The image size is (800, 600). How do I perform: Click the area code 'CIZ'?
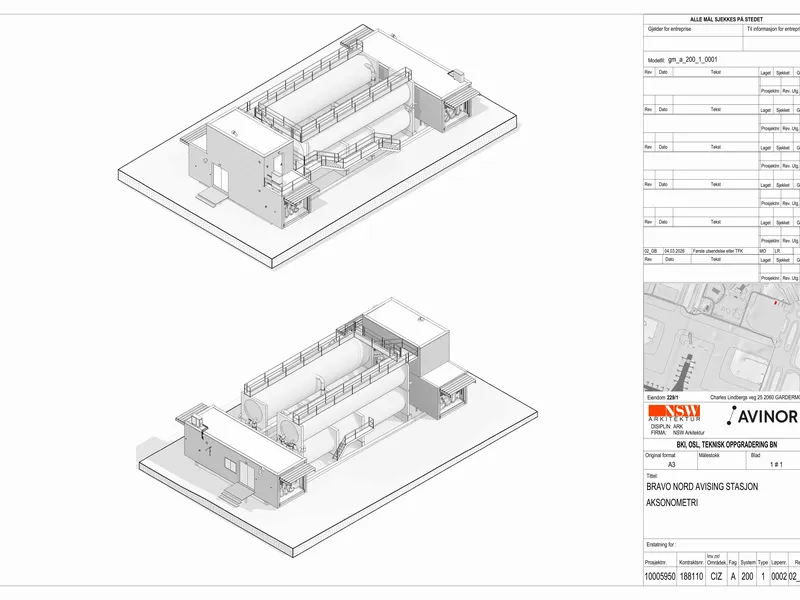point(716,577)
